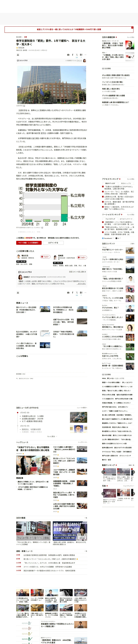Bookmark with Hatena B! top icon
138x644 pixels.
coord(81,55)
